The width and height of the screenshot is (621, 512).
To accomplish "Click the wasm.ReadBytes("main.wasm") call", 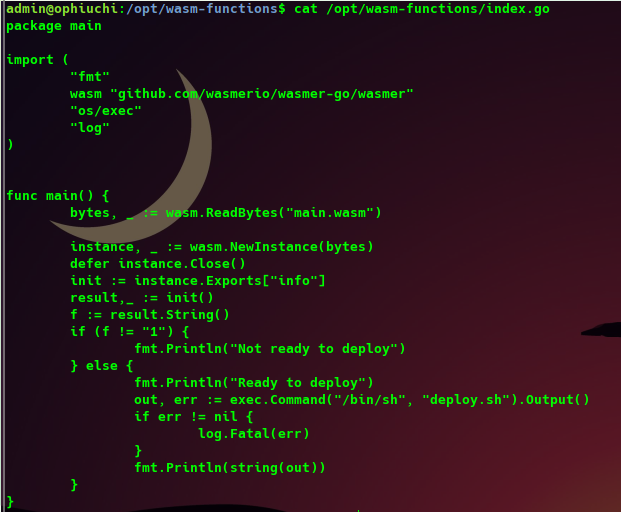I will [x=273, y=213].
